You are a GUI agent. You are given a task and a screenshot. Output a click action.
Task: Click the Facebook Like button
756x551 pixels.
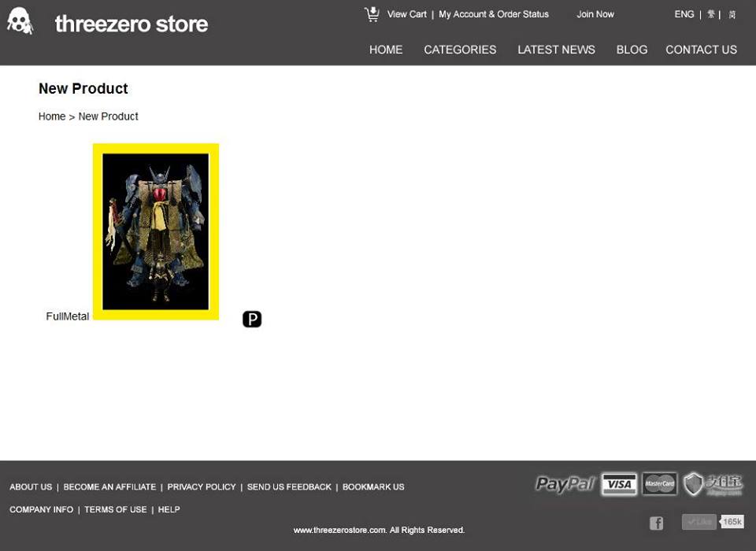tap(699, 522)
